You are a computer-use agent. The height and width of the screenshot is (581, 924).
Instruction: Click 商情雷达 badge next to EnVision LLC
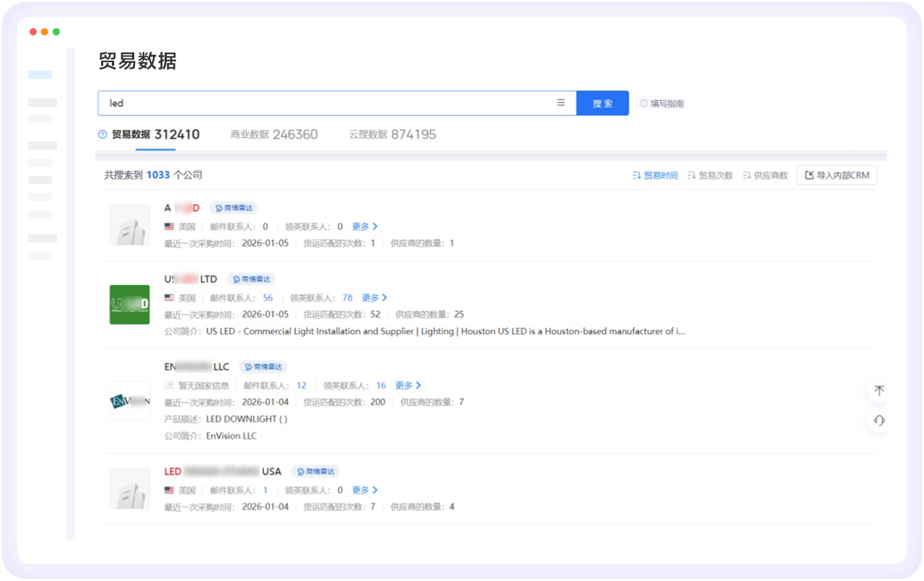pyautogui.click(x=263, y=367)
